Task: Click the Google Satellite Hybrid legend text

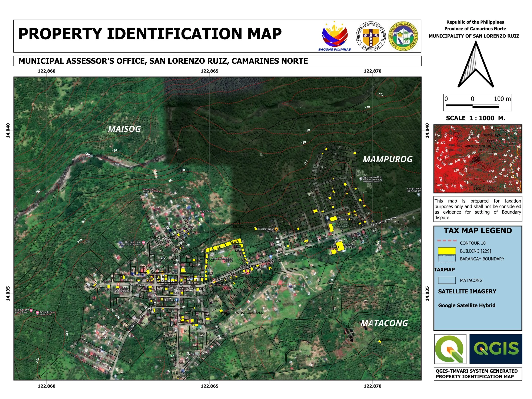Action: tap(467, 305)
